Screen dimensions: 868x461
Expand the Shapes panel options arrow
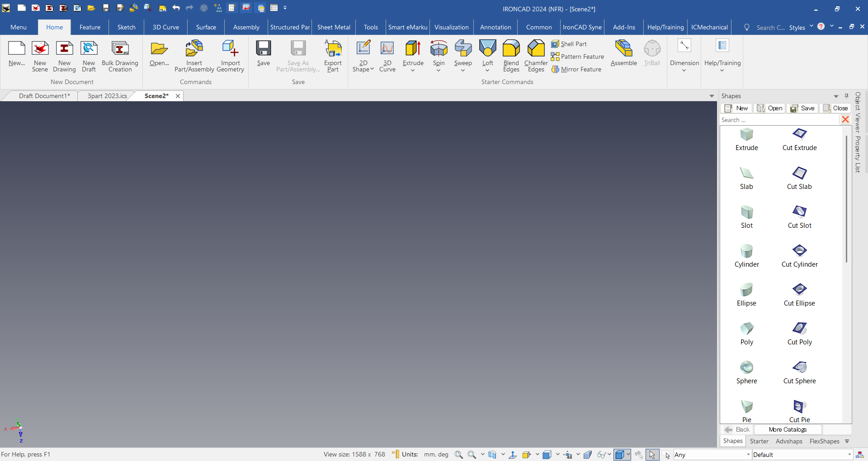836,96
